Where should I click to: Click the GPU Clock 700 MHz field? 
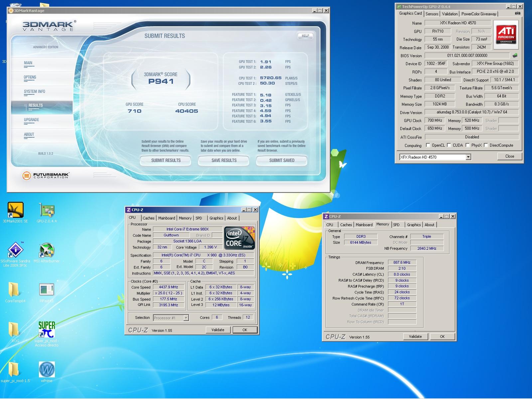tap(435, 120)
